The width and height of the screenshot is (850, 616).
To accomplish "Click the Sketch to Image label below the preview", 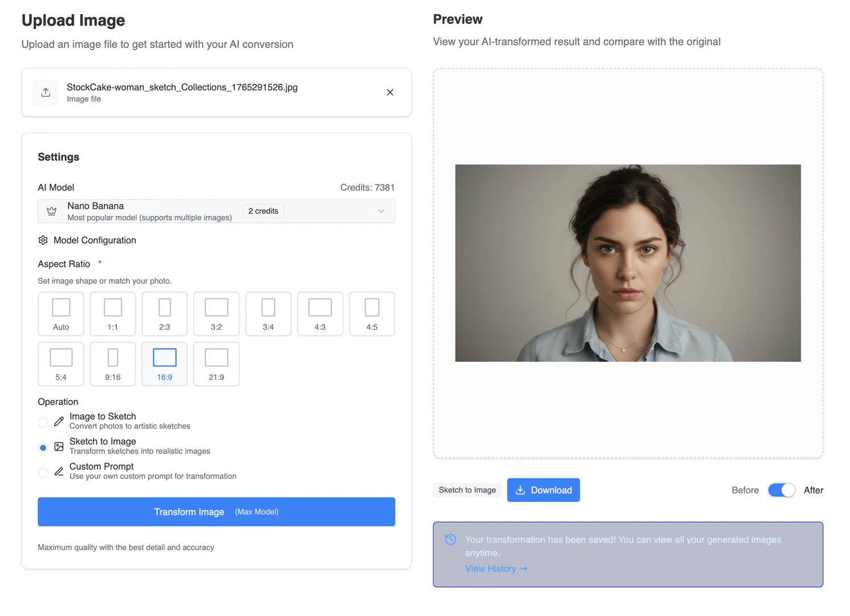I will click(x=467, y=490).
